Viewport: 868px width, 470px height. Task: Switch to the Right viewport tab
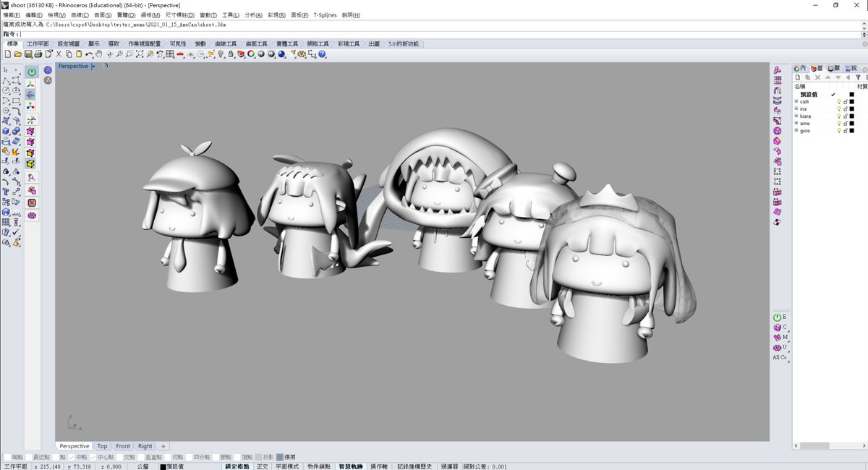145,446
